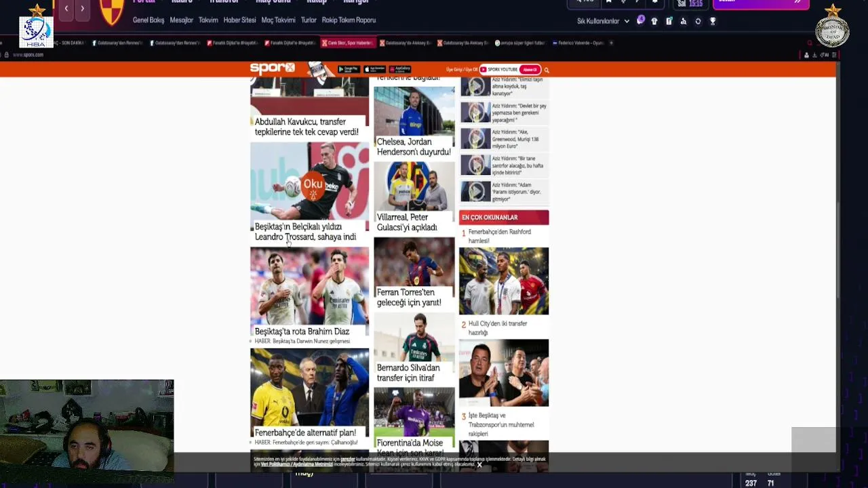
Task: Expand the Sık Kullanılanlar dropdown
Action: [x=603, y=21]
